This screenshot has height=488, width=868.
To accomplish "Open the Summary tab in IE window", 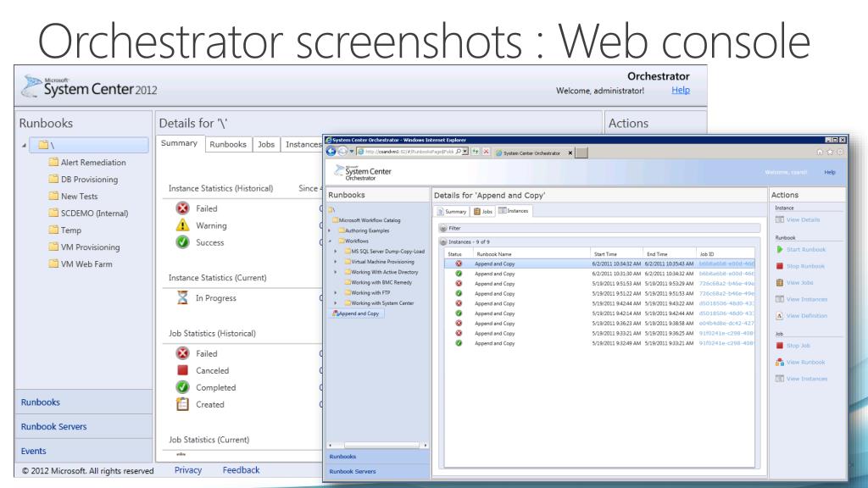I will (x=453, y=211).
